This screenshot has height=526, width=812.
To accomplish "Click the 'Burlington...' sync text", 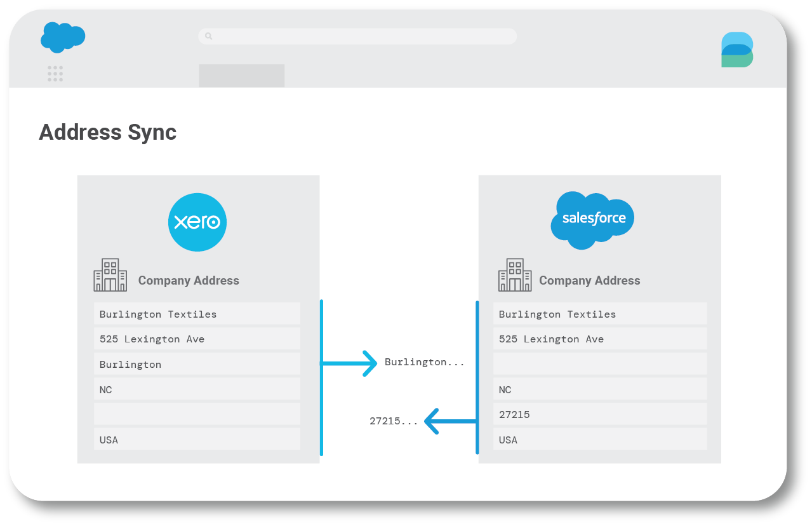I will pyautogui.click(x=425, y=362).
